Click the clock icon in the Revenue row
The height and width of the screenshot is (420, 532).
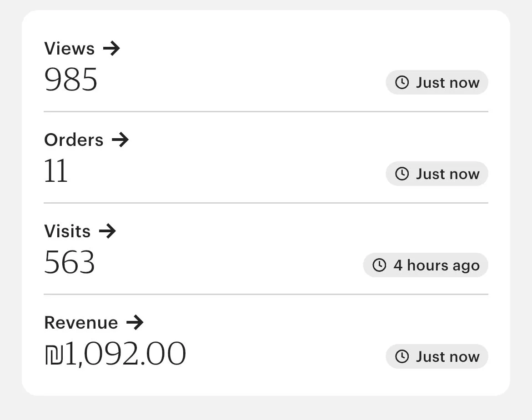tap(402, 356)
